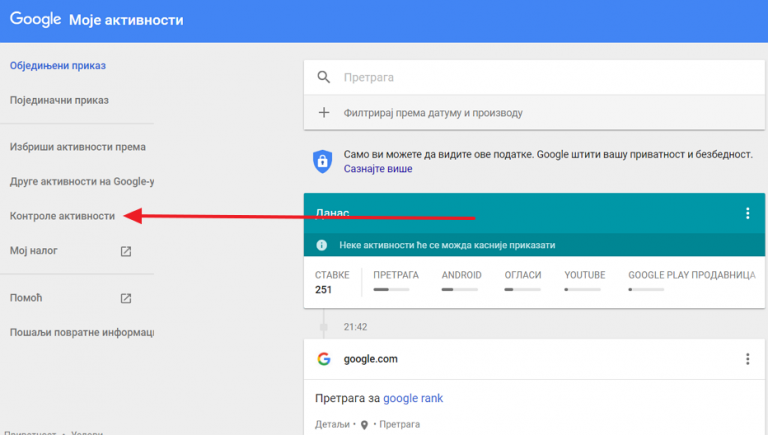Viewport: 768px width, 435px height.
Task: Open the google rank search link
Action: point(413,398)
